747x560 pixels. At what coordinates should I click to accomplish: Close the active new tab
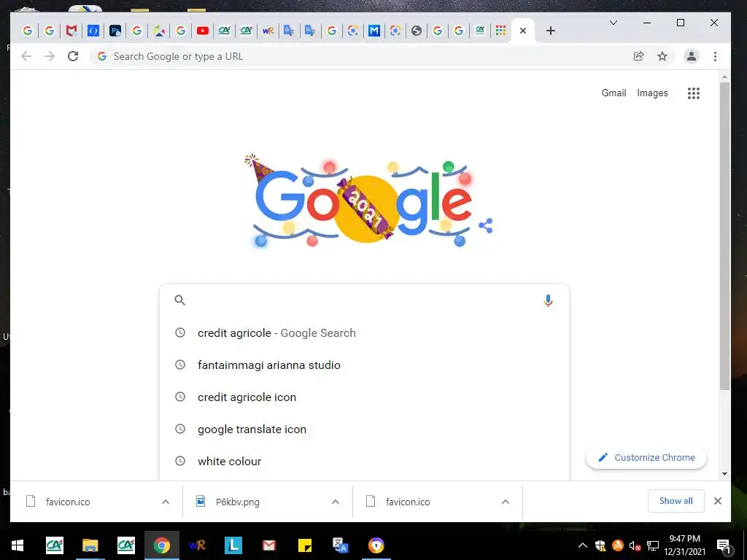point(523,31)
